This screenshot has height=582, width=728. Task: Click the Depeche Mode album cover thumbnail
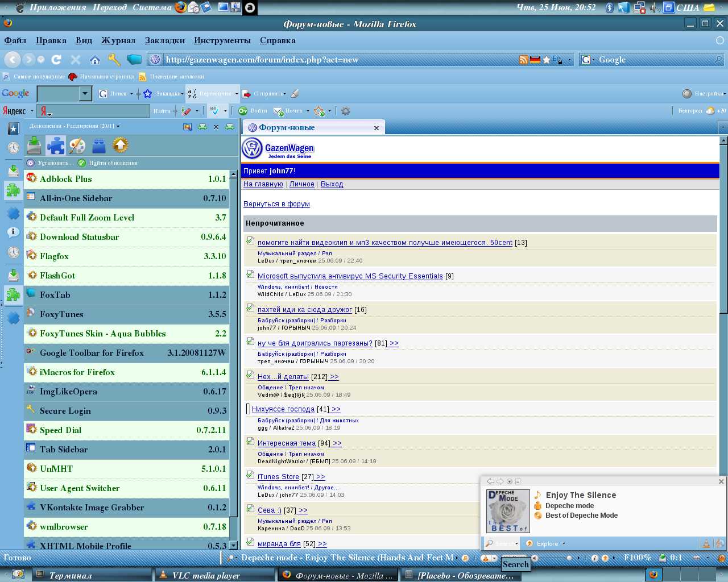coord(508,511)
